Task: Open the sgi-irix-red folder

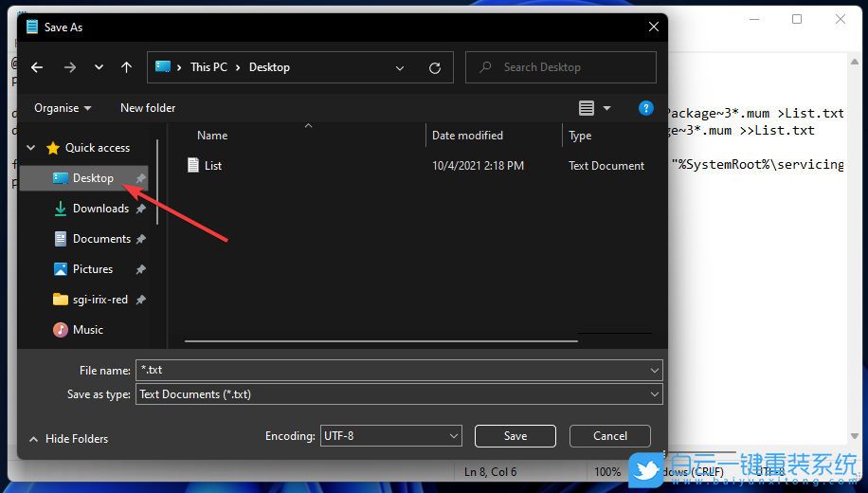Action: (100, 300)
